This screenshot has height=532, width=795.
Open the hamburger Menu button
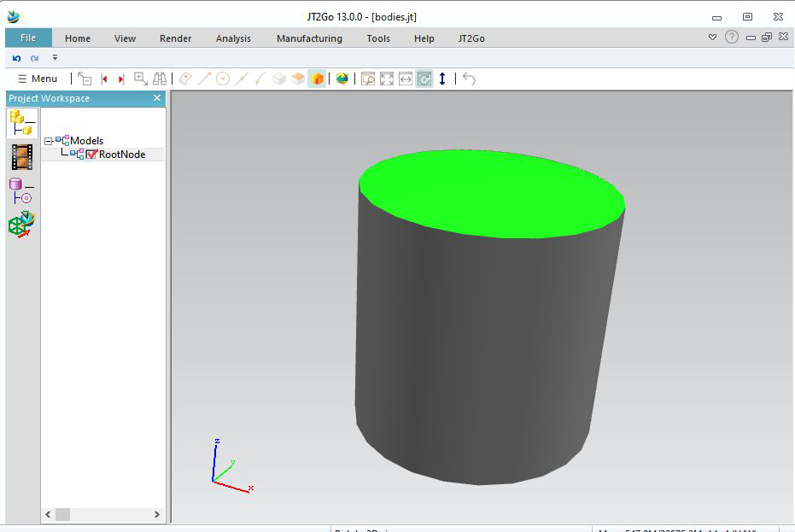(38, 79)
